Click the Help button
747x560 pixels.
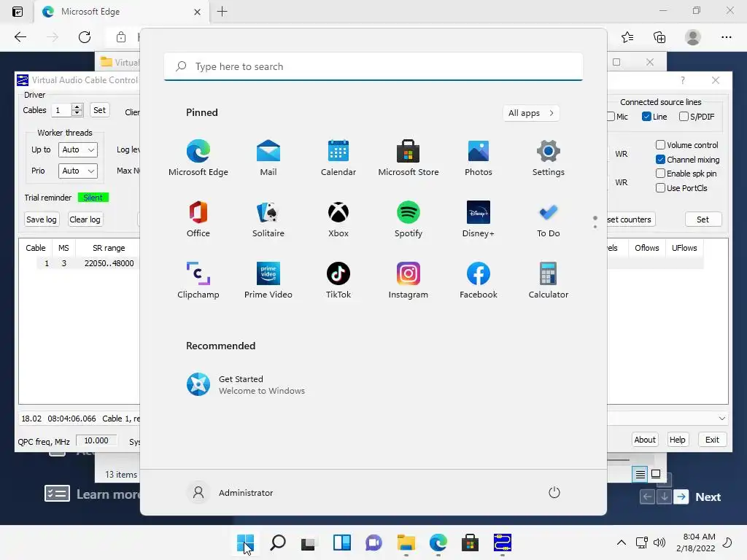click(x=677, y=440)
